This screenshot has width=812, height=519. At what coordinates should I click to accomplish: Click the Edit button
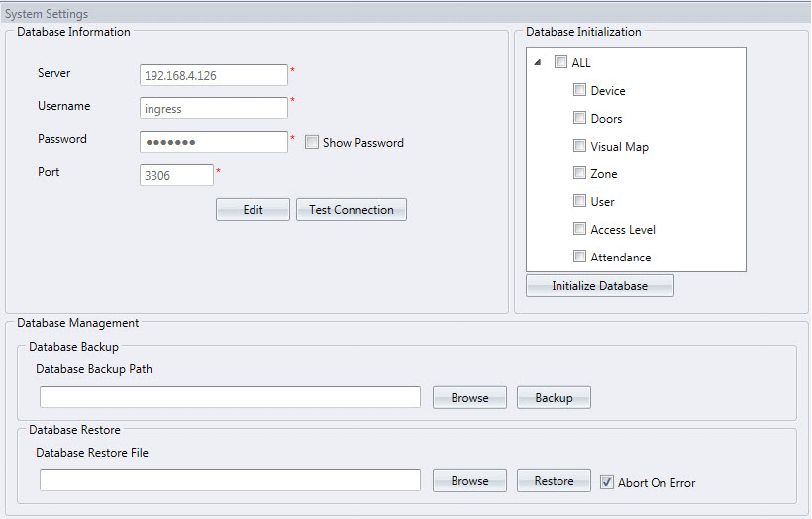click(x=253, y=210)
